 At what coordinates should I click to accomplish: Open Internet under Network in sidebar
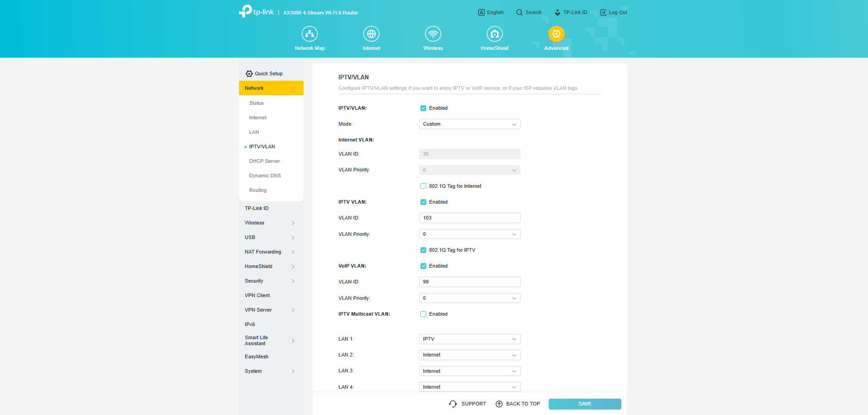(258, 117)
